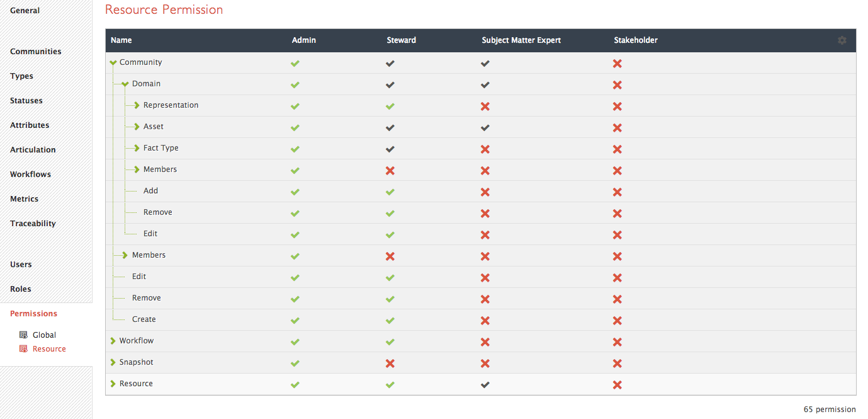Toggle Admin permission for Community
This screenshot has width=868, height=419.
[295, 63]
